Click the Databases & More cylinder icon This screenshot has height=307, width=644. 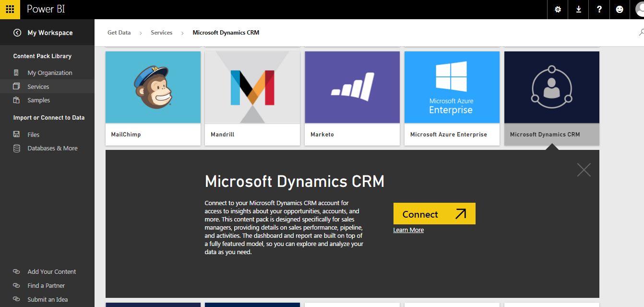tap(16, 148)
